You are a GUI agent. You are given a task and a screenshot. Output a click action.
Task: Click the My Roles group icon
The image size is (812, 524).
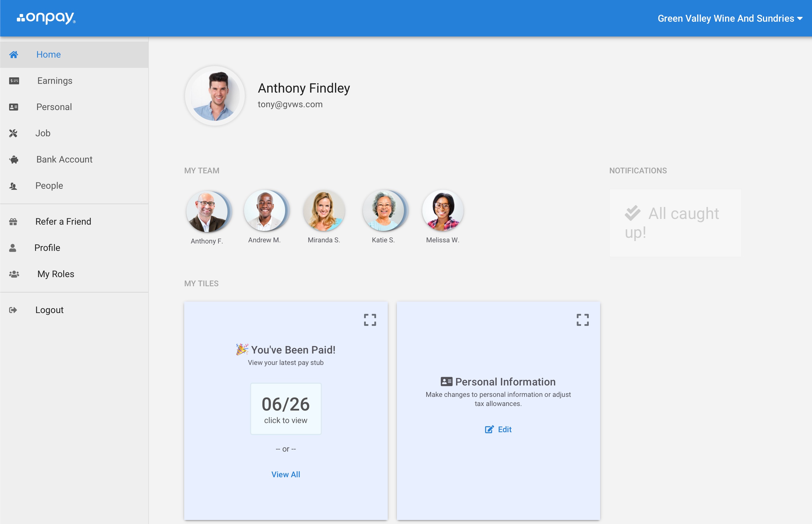(x=14, y=274)
